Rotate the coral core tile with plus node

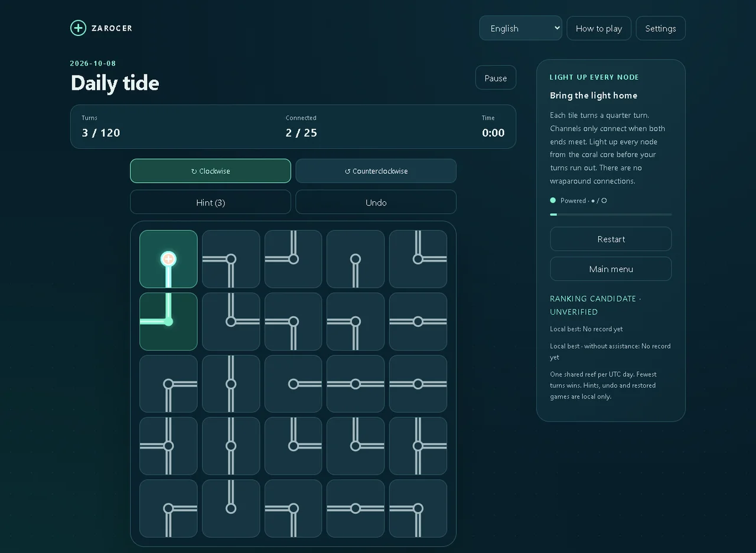168,259
